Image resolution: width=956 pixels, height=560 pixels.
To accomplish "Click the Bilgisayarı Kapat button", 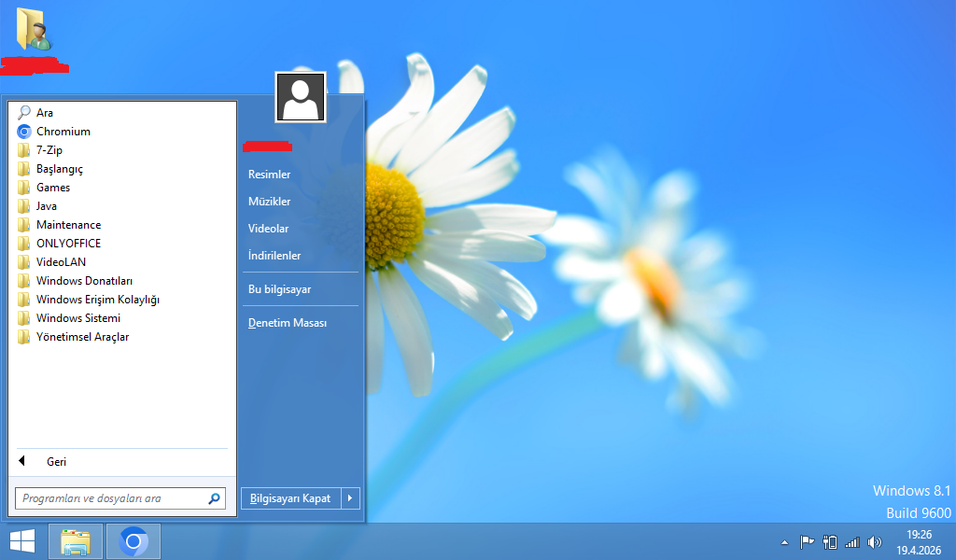I will pyautogui.click(x=291, y=498).
